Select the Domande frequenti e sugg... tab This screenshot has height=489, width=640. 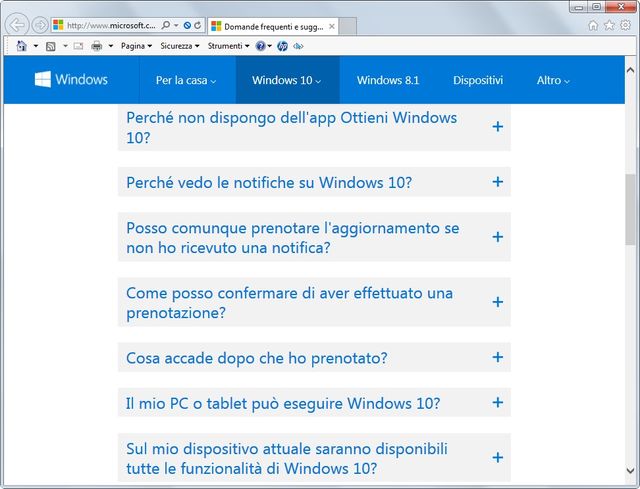pyautogui.click(x=273, y=27)
